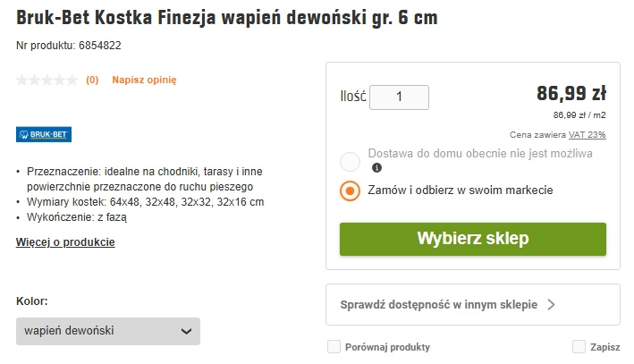Image resolution: width=634 pixels, height=364 pixels.
Task: Click the 86,99 zł price
Action: click(x=571, y=93)
